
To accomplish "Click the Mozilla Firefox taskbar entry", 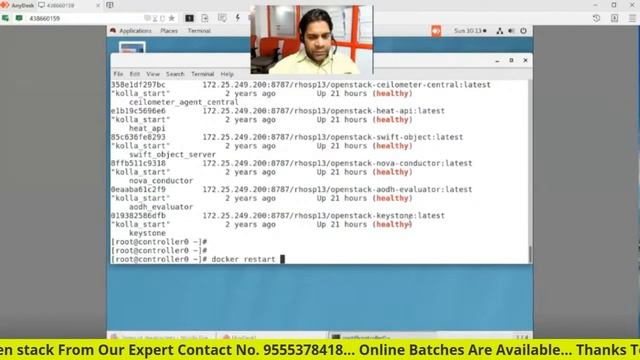I will pos(161,337).
